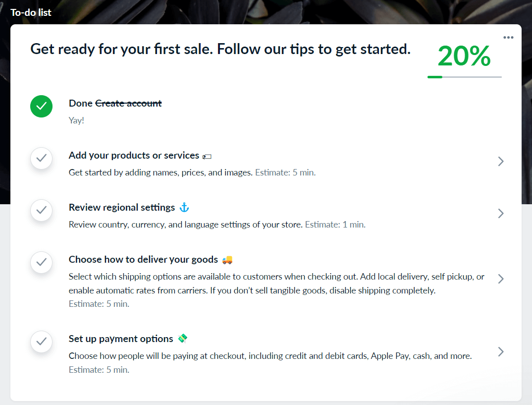Screen dimensions: 532x405
Task: Open payment options via right chevron
Action: pyautogui.click(x=501, y=351)
